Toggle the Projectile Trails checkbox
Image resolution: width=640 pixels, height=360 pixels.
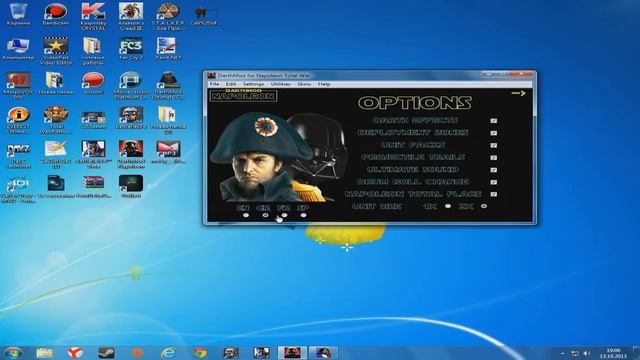click(493, 158)
